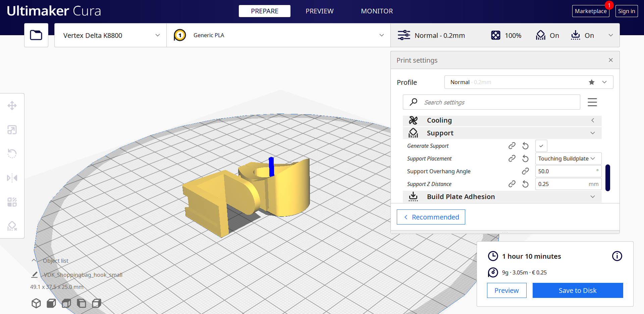
Task: Switch to front view icon
Action: point(51,303)
